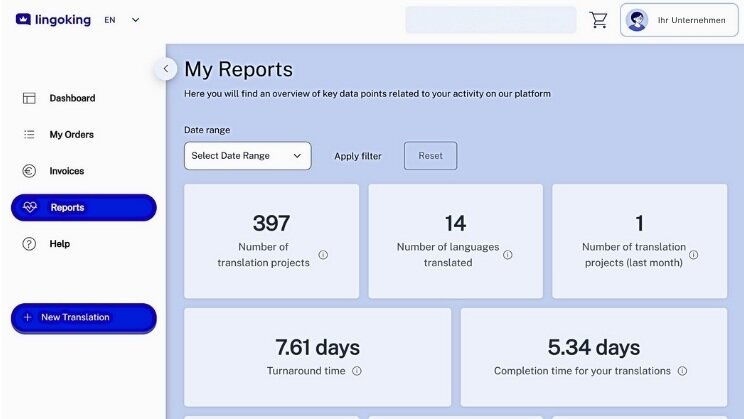Click the Help question mark icon

coord(29,244)
